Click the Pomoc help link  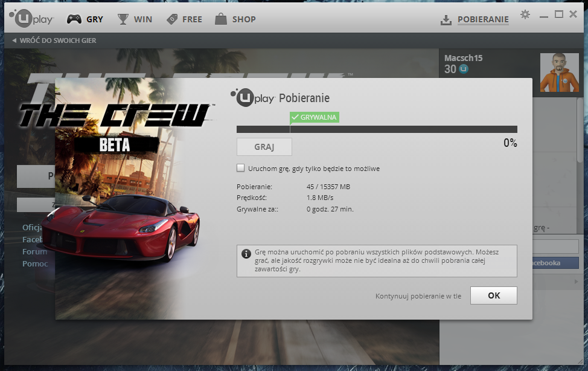[35, 263]
